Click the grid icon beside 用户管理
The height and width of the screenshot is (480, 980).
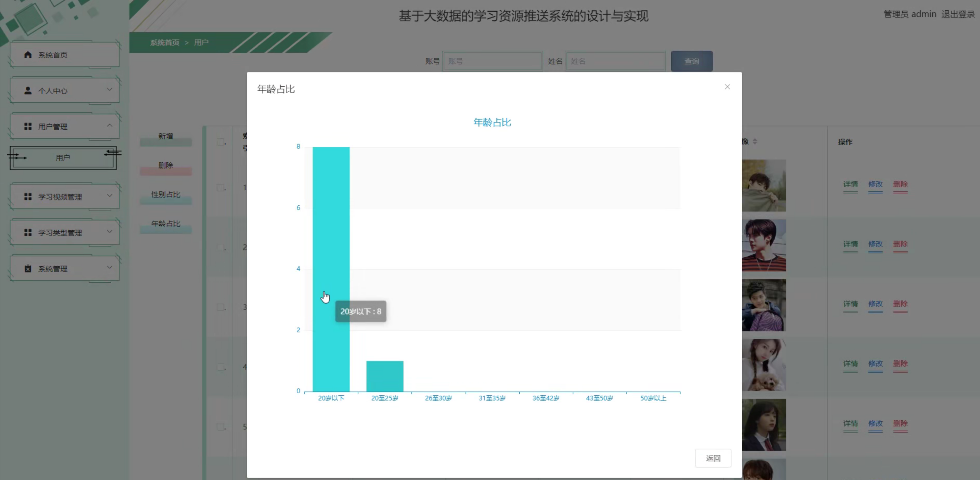(28, 126)
